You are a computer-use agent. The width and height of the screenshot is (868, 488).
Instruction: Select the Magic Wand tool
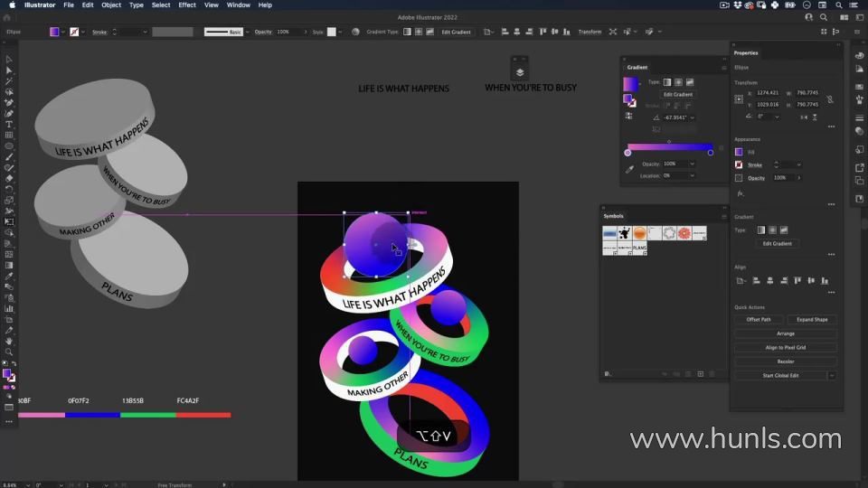coord(9,81)
